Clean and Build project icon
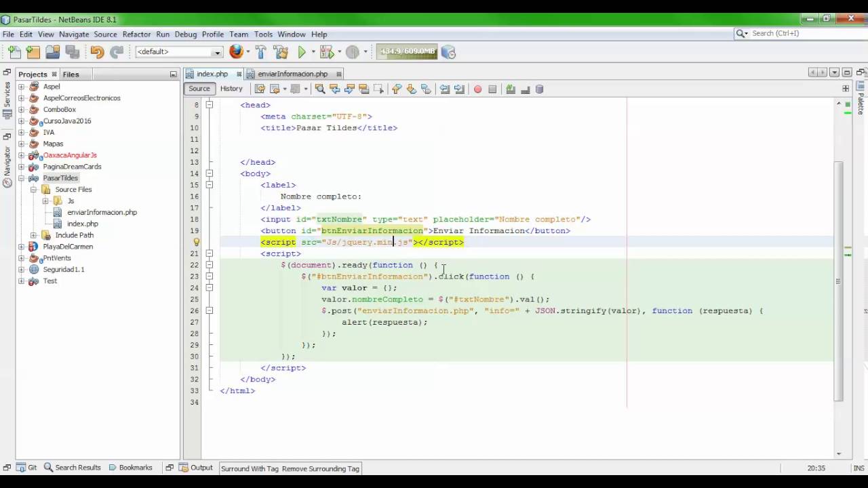 pyautogui.click(x=281, y=52)
